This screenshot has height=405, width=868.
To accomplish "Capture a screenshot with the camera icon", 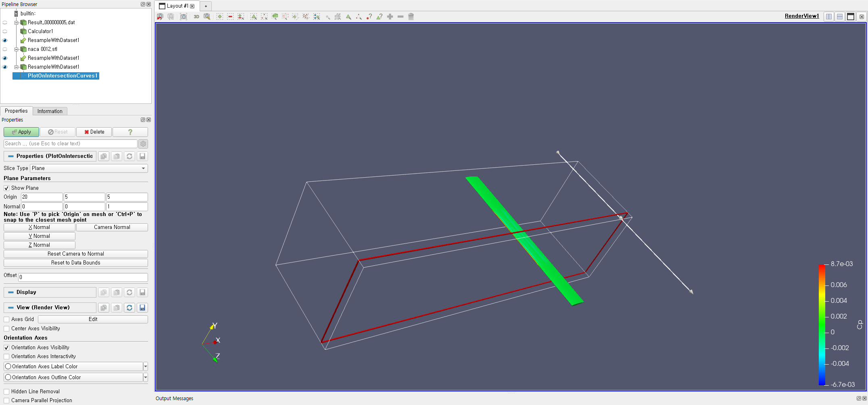I will point(184,17).
